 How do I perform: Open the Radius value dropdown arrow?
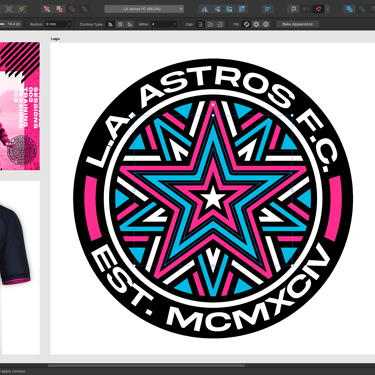click(69, 24)
